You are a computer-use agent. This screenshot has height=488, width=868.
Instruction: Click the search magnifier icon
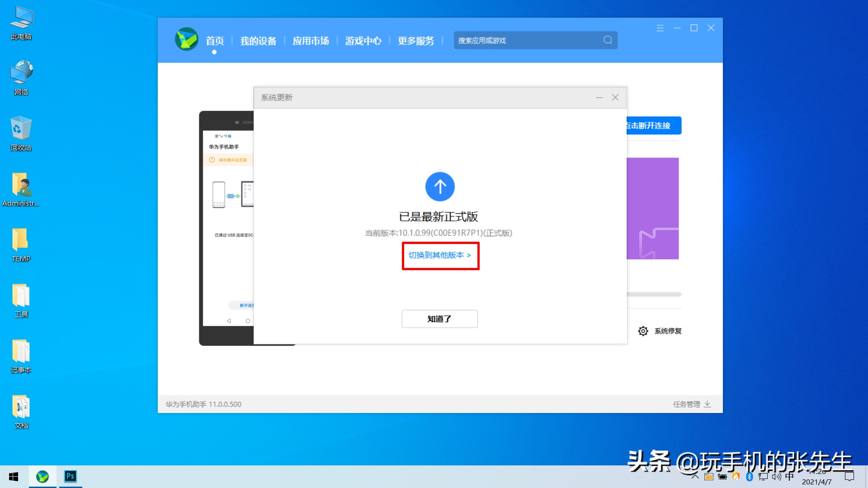(608, 40)
